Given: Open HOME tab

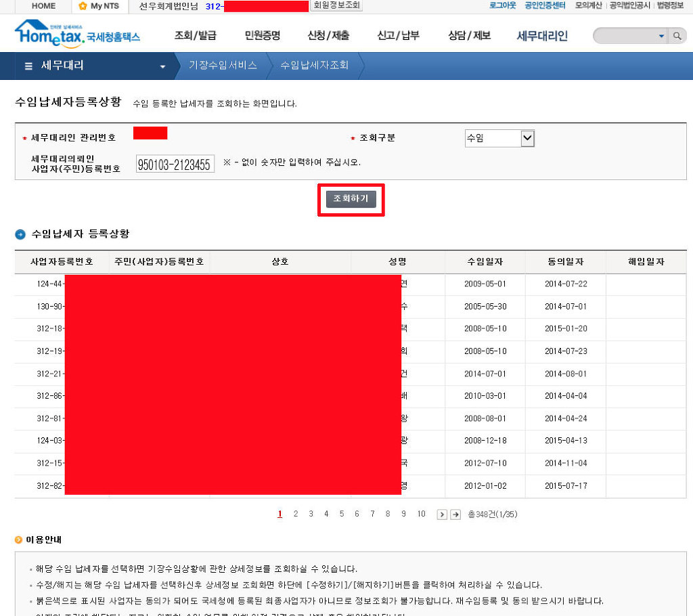Looking at the screenshot, I should coord(43,5).
